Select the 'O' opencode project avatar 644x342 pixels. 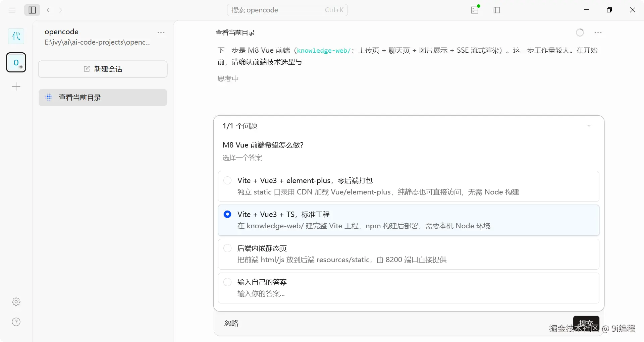click(16, 62)
